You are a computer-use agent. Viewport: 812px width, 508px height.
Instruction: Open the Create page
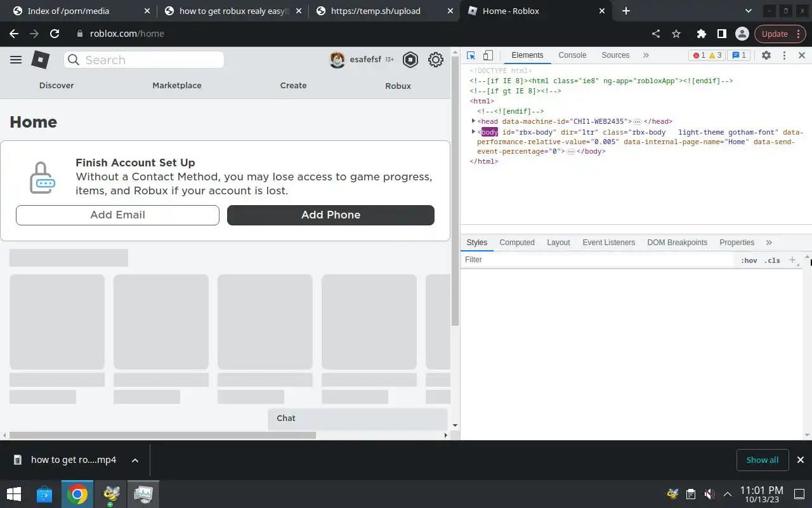(x=293, y=85)
